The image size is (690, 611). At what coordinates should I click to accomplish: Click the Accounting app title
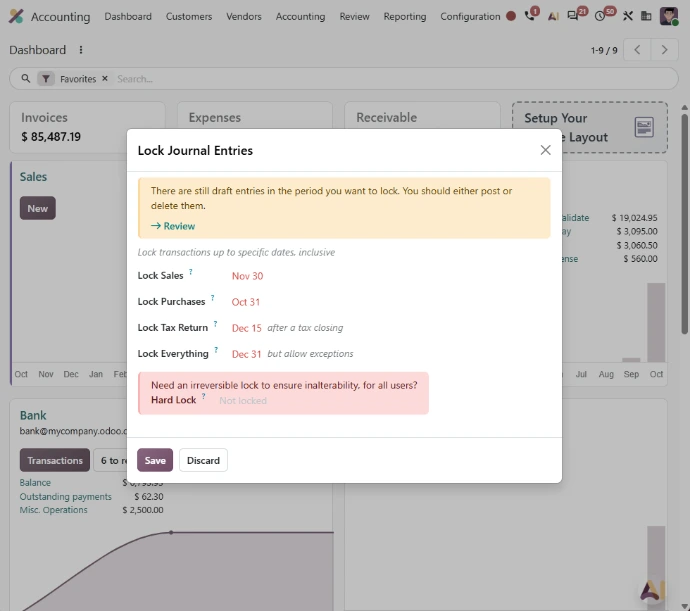(60, 17)
